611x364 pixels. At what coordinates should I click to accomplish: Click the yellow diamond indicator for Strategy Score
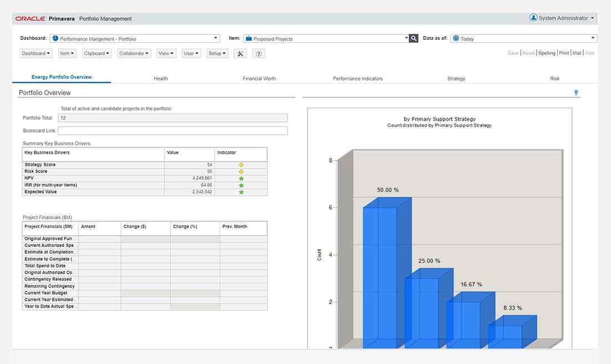(x=241, y=165)
